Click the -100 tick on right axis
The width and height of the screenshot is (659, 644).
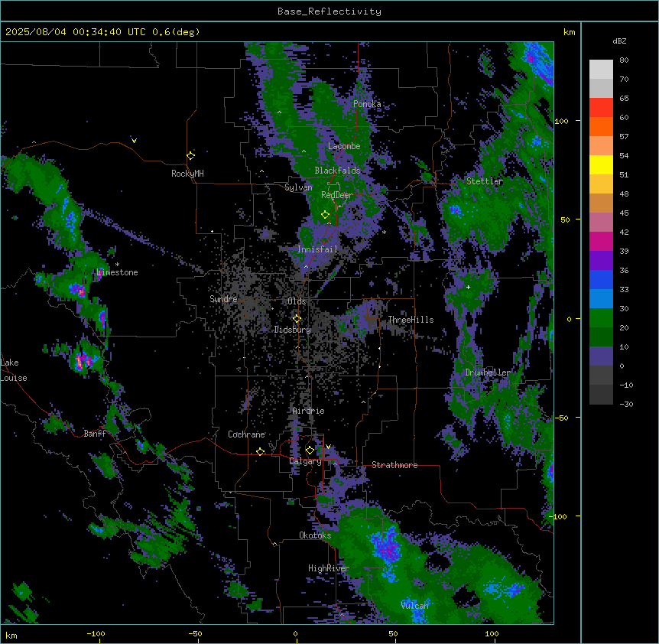[x=559, y=516]
